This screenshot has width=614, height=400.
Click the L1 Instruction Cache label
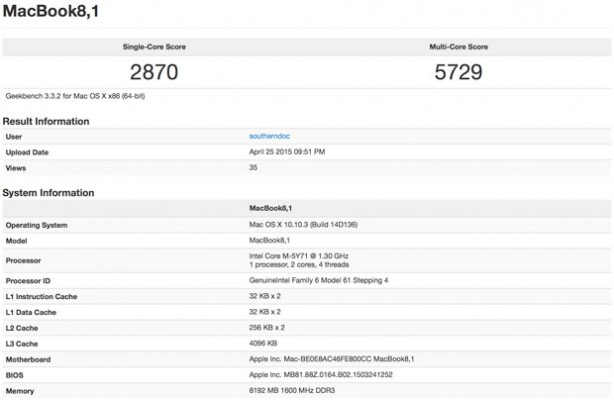(41, 297)
